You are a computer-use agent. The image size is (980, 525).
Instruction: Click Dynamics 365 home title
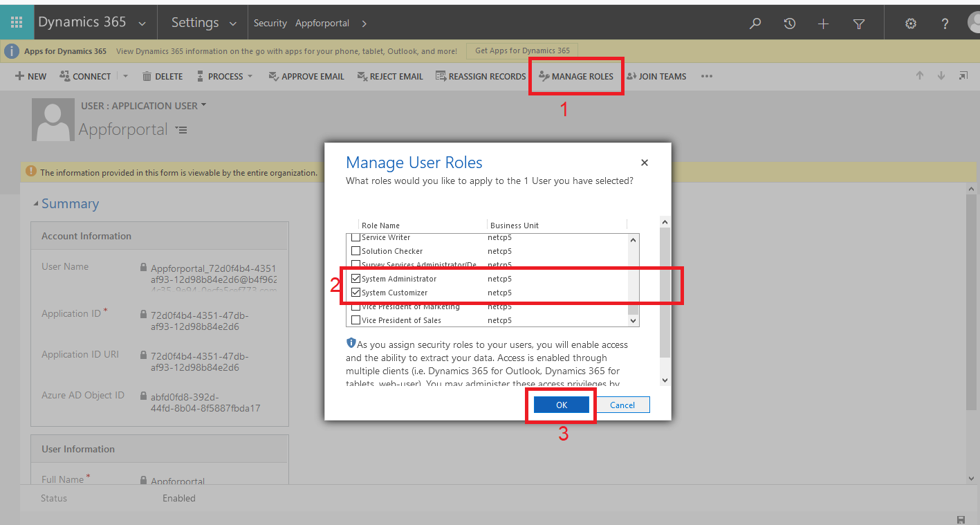(x=82, y=22)
